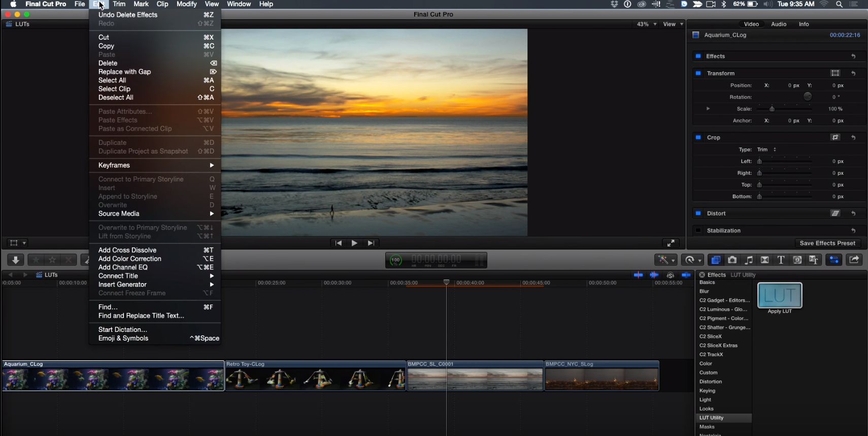This screenshot has width=868, height=436.
Task: Play the viewer video
Action: 354,243
